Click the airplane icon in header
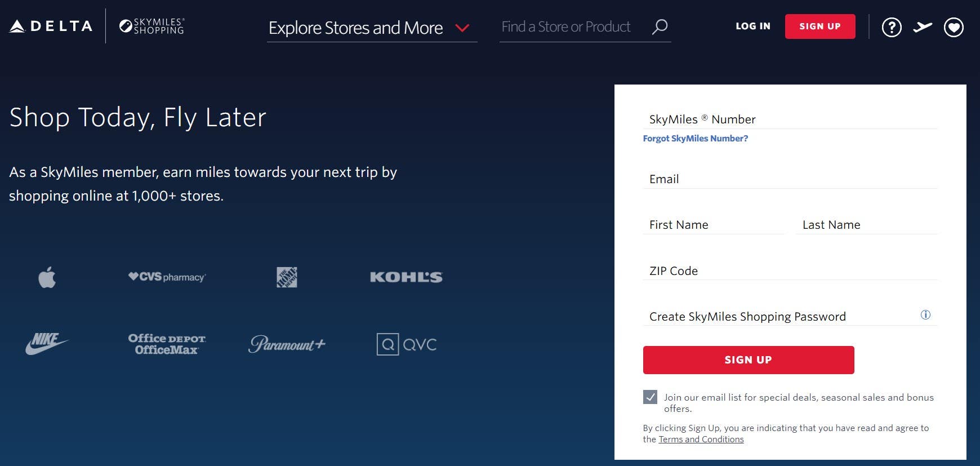 (x=923, y=27)
